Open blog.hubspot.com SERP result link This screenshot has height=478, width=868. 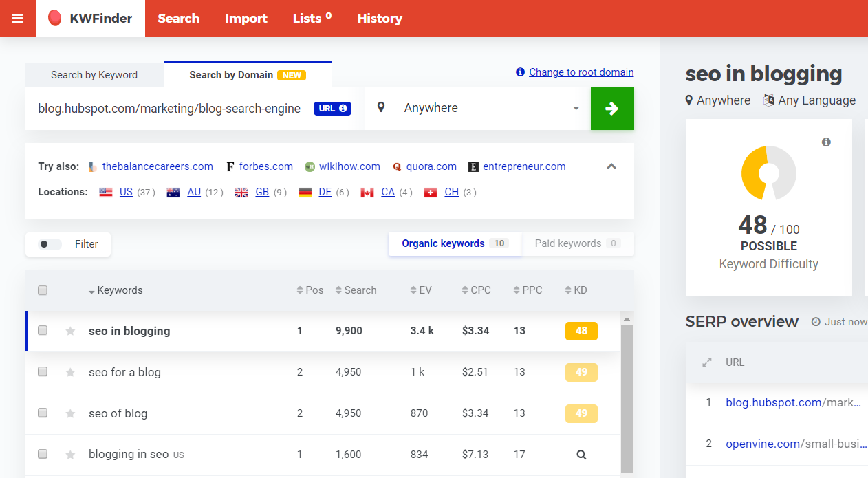[793, 402]
